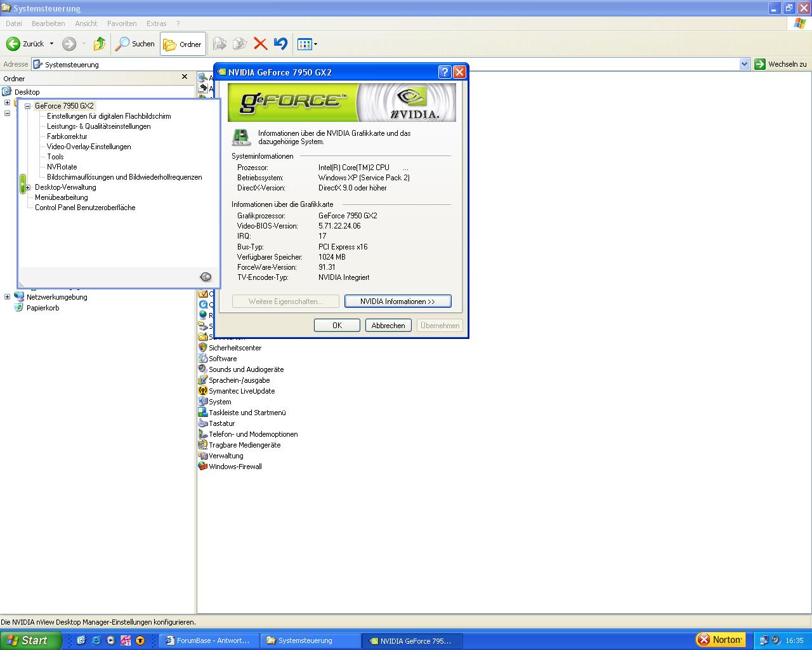Open the Telefon- und Modemoptionen icon
This screenshot has height=650, width=812.
(x=203, y=434)
